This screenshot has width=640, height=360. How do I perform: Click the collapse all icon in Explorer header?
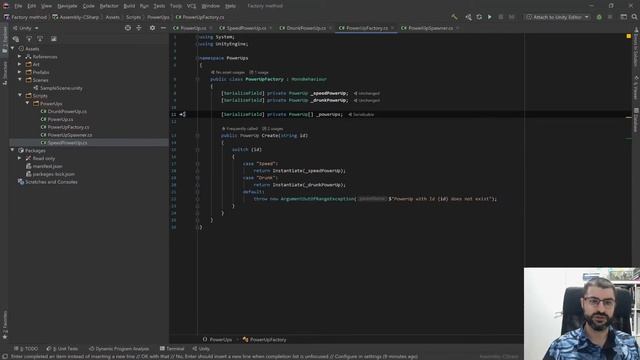139,28
